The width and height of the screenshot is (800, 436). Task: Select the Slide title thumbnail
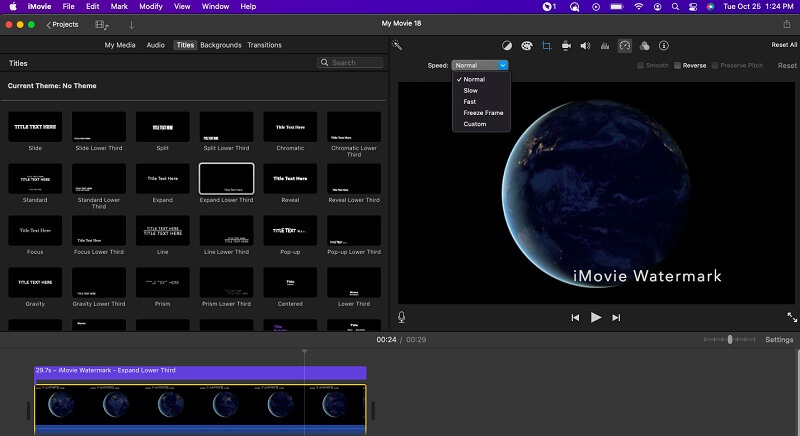click(35, 127)
